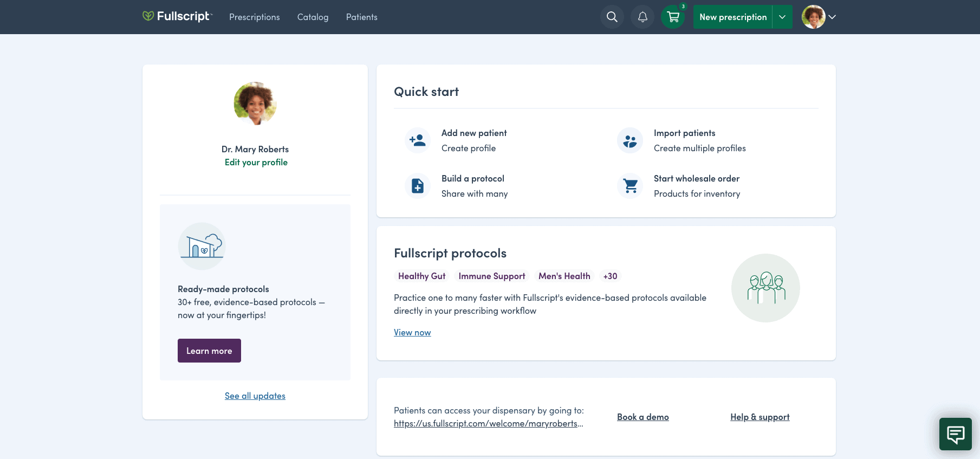Open the notifications bell

point(642,17)
